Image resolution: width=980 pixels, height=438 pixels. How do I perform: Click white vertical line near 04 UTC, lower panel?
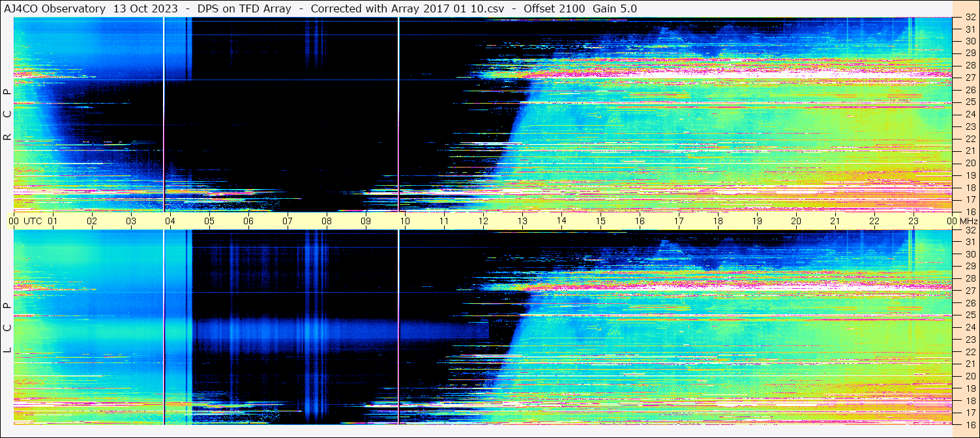tap(164, 326)
